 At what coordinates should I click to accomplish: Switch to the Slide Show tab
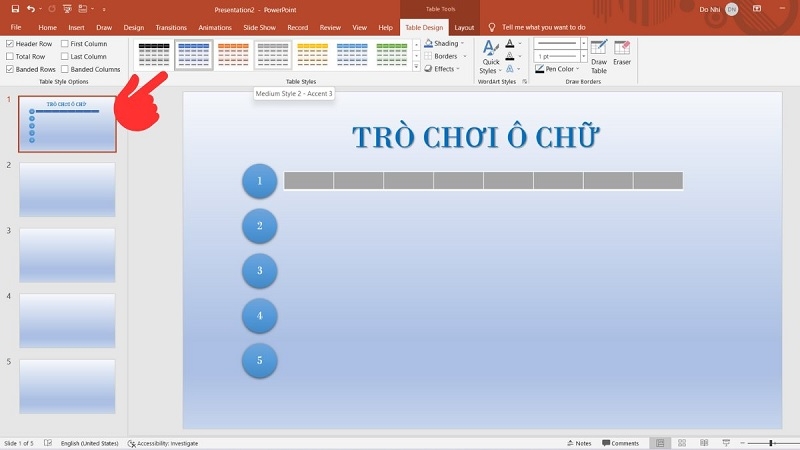259,27
